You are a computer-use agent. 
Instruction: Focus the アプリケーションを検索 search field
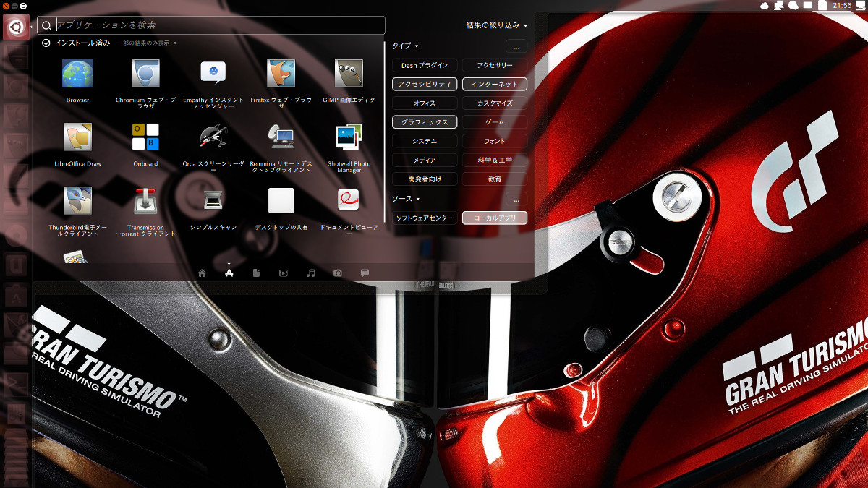coord(211,25)
